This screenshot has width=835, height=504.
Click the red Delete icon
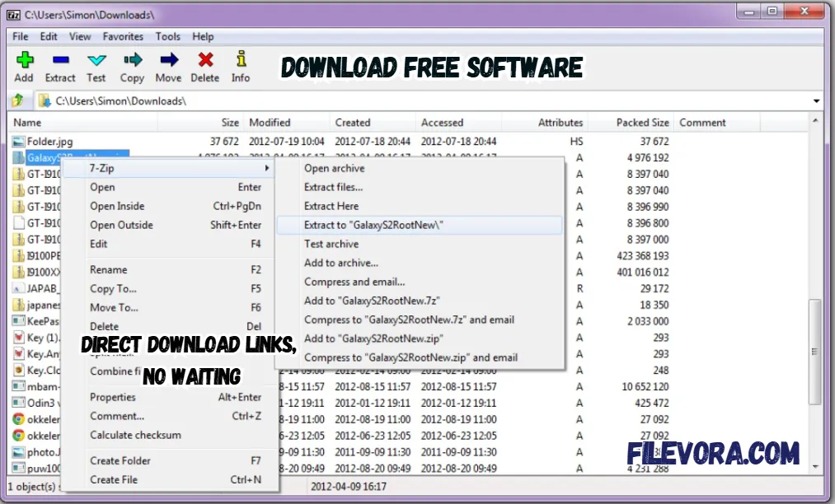click(204, 66)
